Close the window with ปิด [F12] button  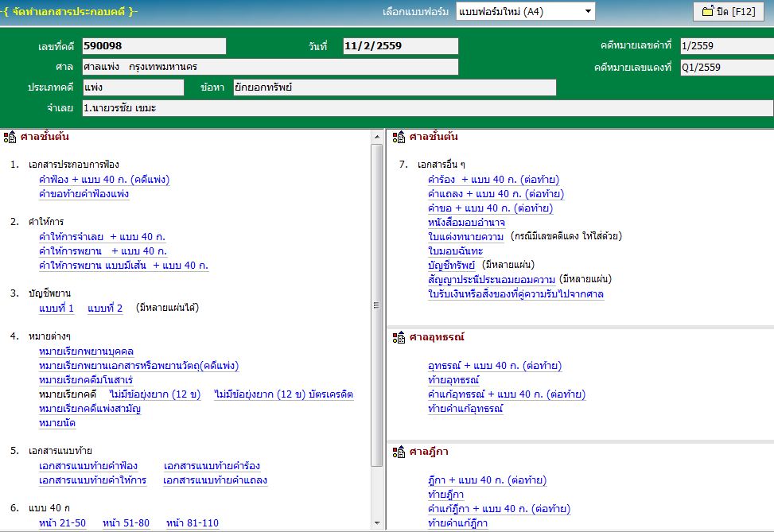pyautogui.click(x=729, y=11)
